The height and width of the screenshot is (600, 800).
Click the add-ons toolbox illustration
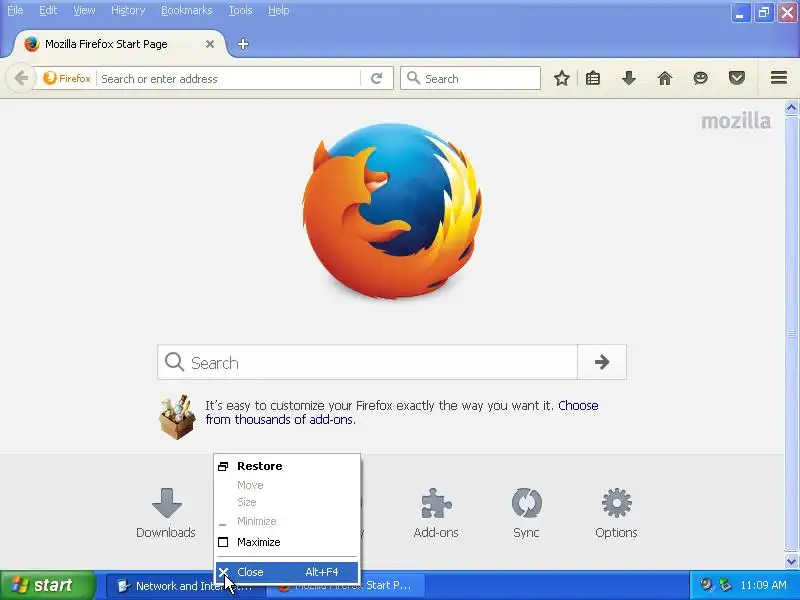(x=177, y=417)
